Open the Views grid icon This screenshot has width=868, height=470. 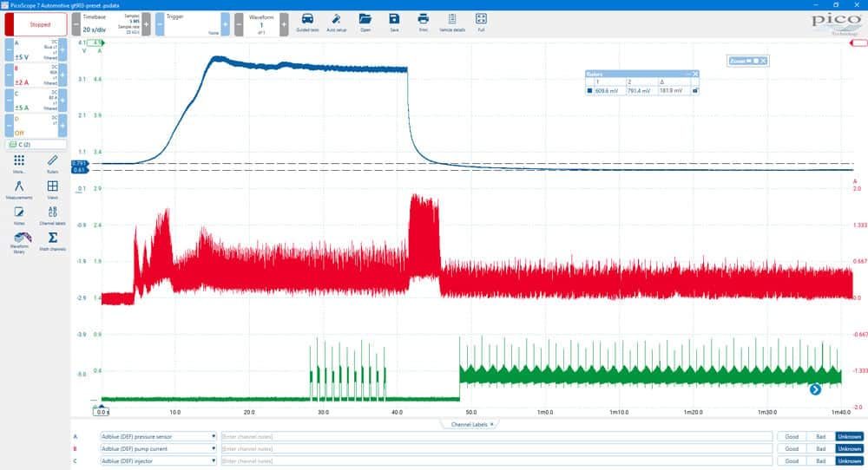click(53, 190)
